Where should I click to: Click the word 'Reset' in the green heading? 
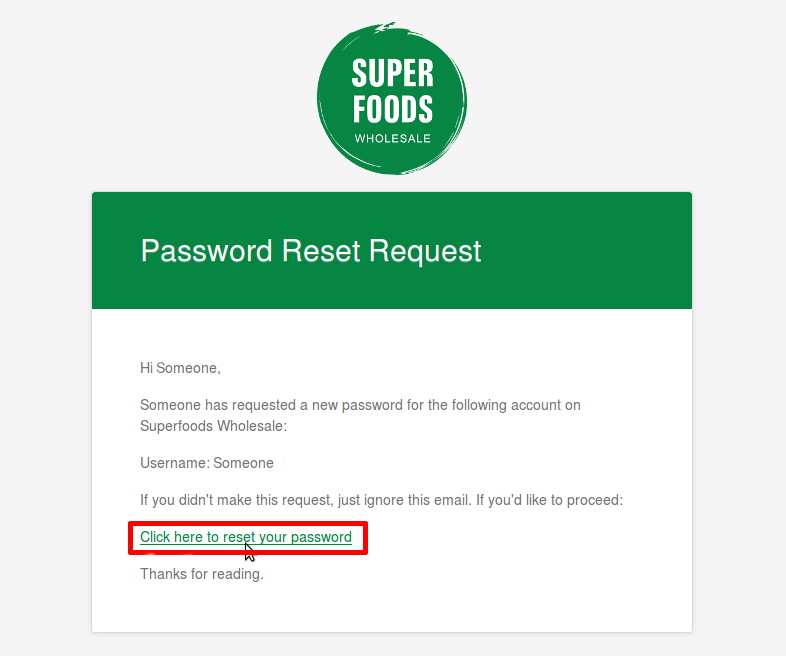coord(321,250)
